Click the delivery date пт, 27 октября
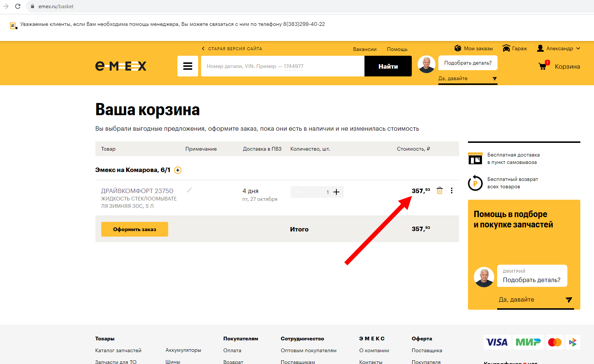 (x=260, y=199)
